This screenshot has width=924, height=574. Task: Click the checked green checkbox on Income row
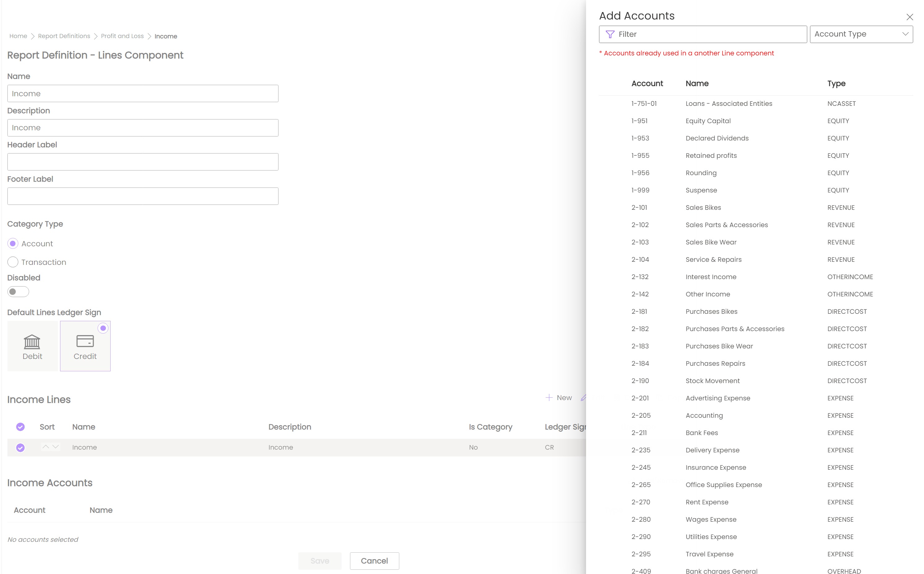(x=20, y=447)
